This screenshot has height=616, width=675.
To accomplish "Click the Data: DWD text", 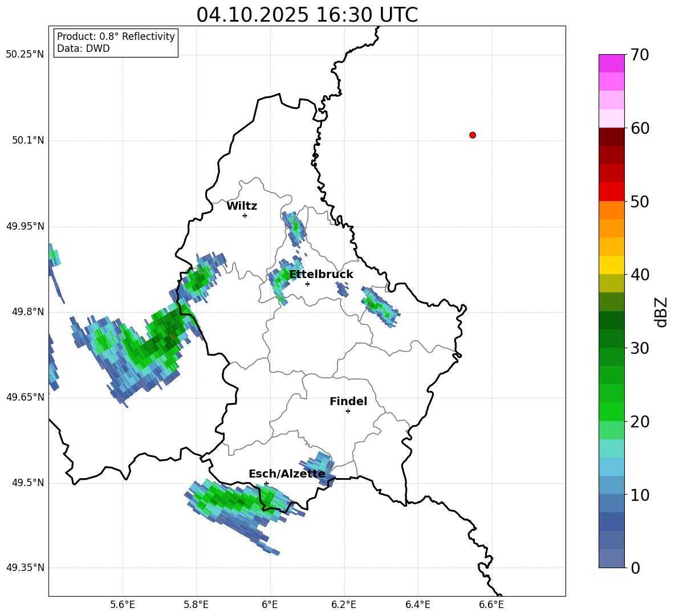I will 83,48.
